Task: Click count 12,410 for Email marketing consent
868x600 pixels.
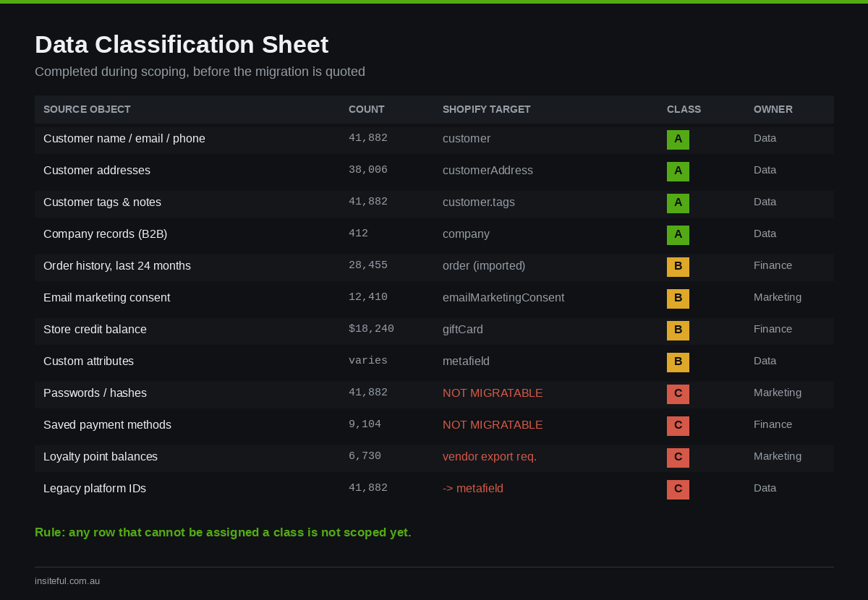Action: [368, 297]
